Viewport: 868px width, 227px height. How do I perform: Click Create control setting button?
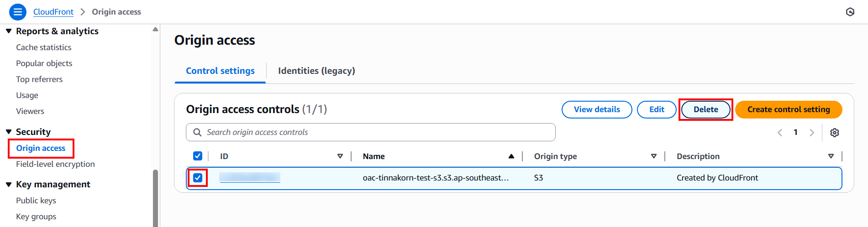788,109
